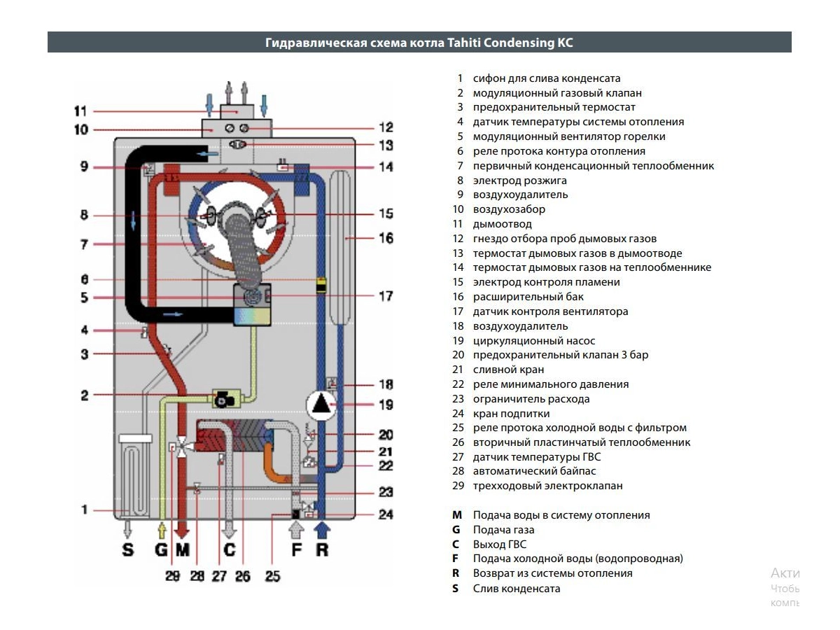Click legend entry 'предохранительный термостат'
Screen dimensions: 840x630
[554, 108]
